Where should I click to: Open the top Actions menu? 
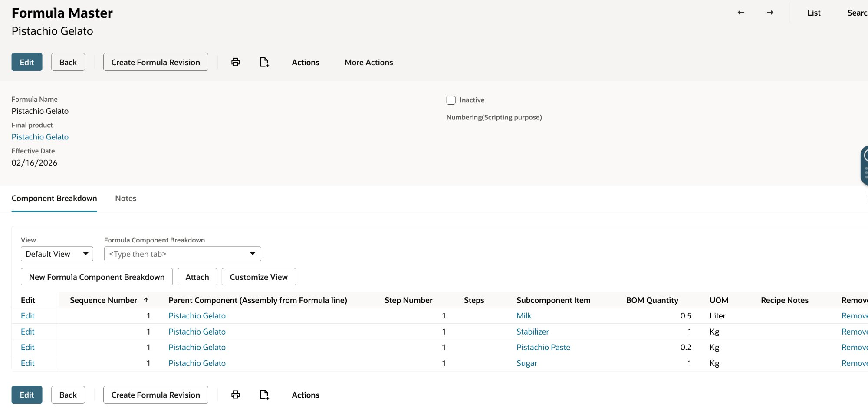tap(305, 62)
